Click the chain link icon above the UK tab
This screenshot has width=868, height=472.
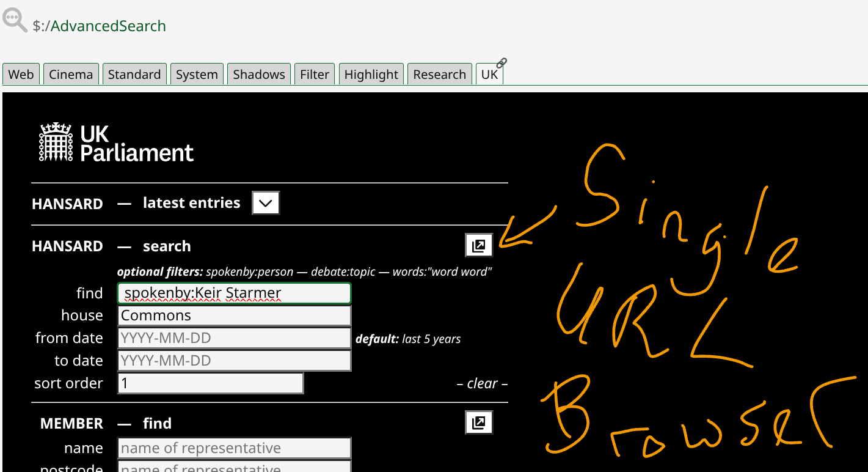tap(501, 63)
